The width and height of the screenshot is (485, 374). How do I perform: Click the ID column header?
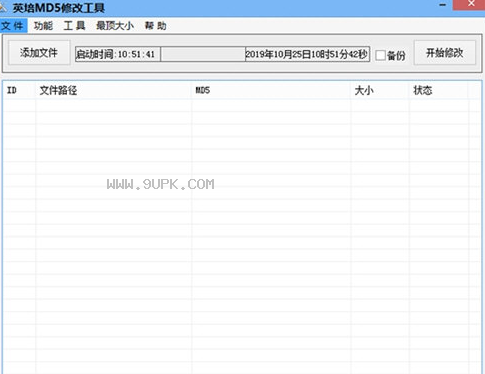tap(19, 90)
